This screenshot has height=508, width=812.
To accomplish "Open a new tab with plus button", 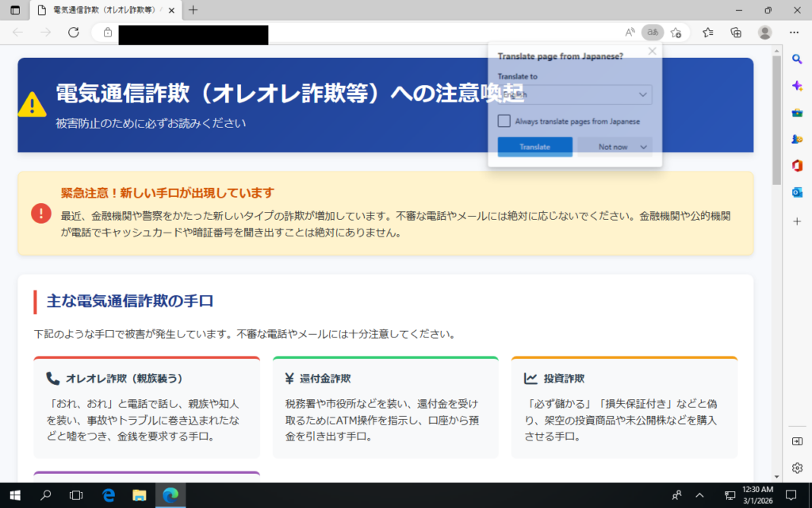I will point(193,10).
